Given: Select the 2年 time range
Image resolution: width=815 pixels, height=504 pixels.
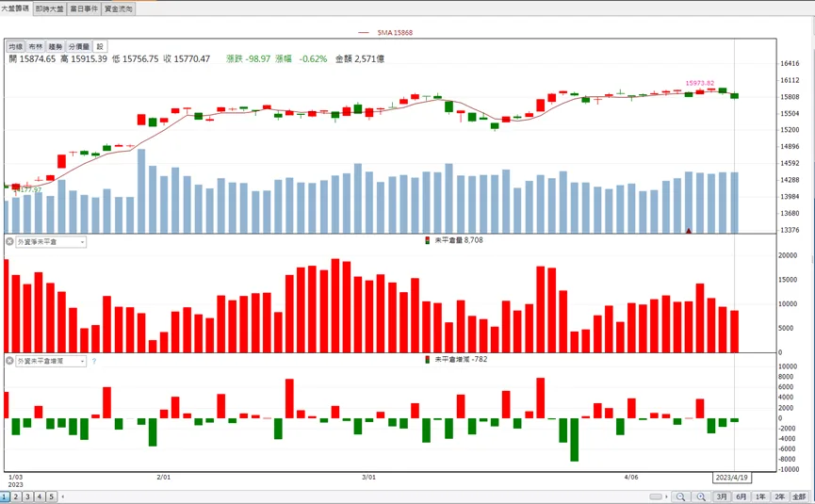Looking at the screenshot, I should point(779,496).
